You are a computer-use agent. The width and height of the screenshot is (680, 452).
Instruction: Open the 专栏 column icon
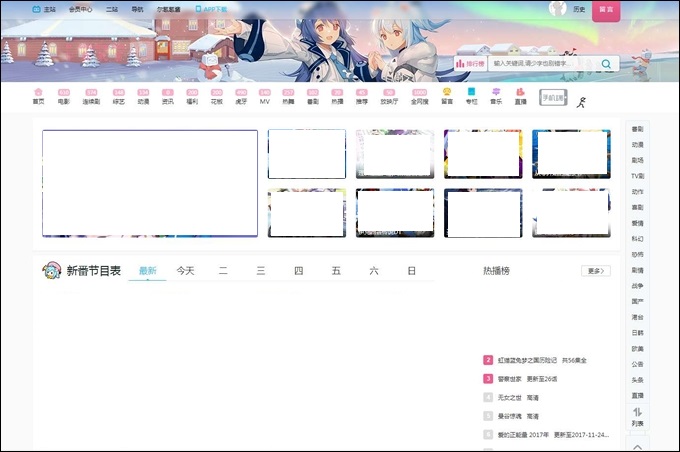[x=471, y=95]
